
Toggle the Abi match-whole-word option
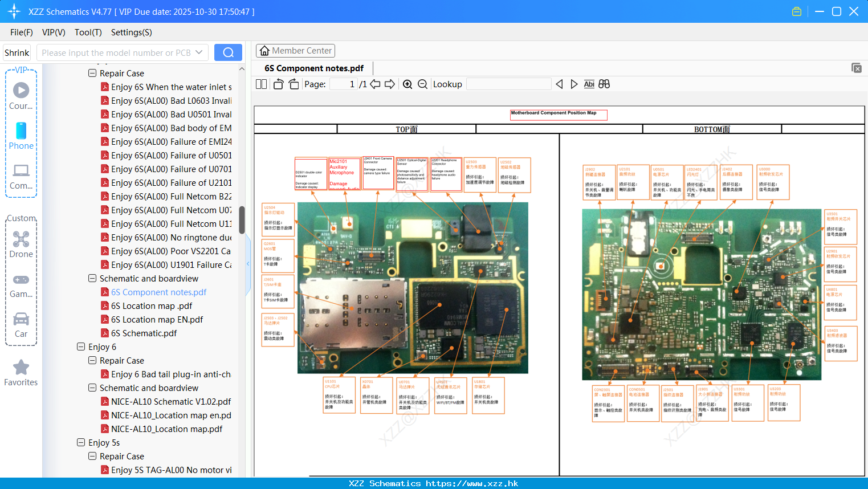[x=589, y=84]
